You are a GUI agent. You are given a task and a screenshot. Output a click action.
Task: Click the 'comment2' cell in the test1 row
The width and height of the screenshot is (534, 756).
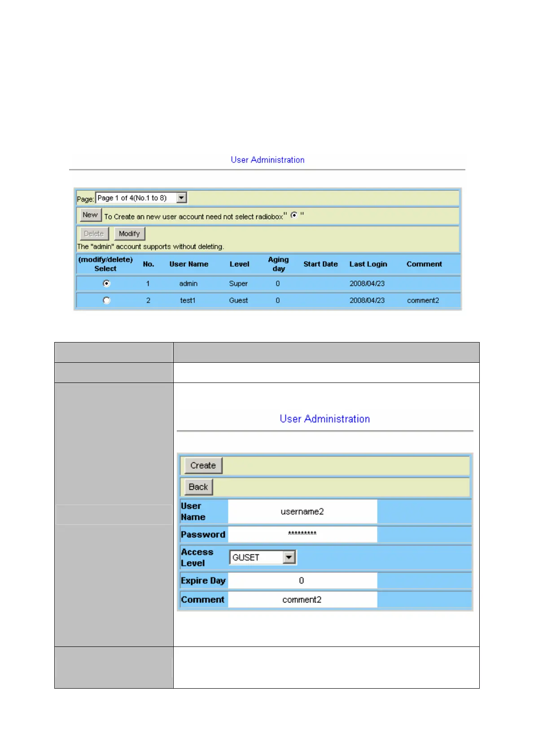pyautogui.click(x=423, y=300)
